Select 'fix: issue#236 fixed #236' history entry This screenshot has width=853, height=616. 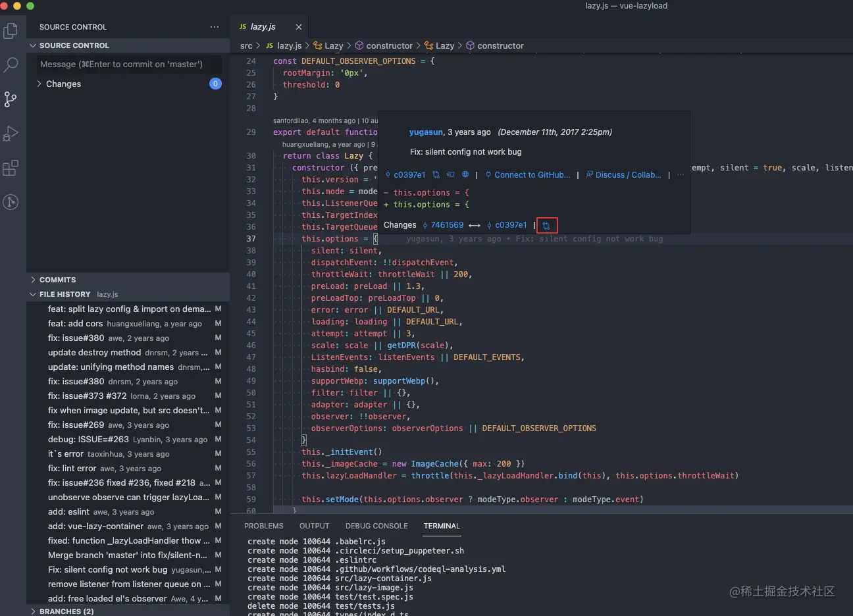(128, 483)
